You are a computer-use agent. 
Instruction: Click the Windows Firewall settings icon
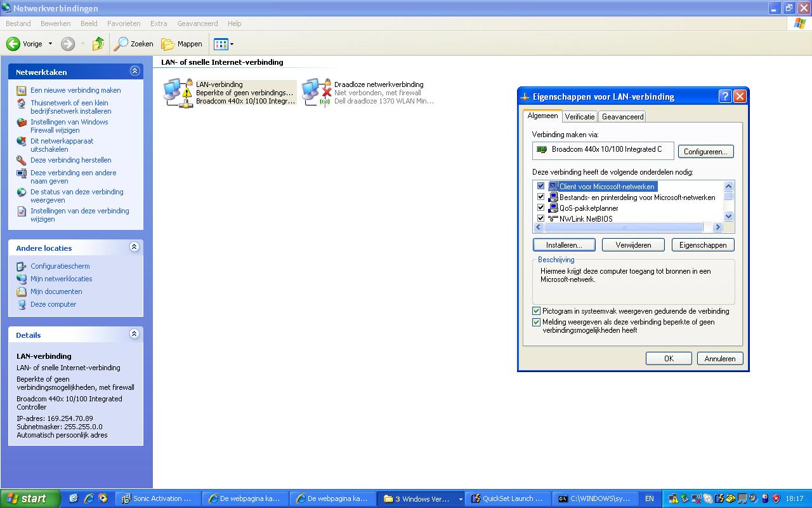click(22, 123)
